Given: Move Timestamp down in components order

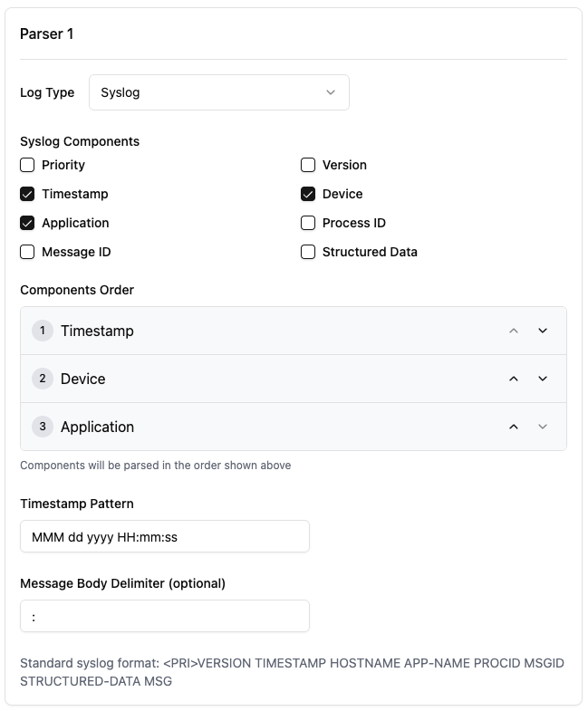Looking at the screenshot, I should click(543, 331).
